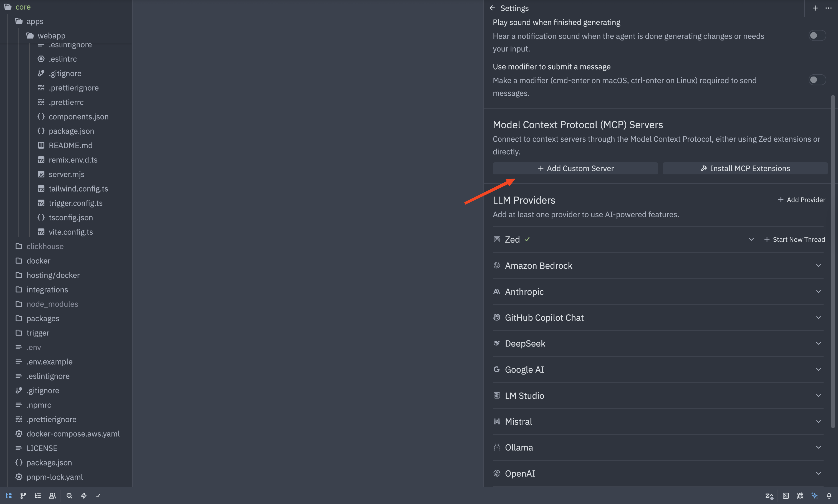Click Install MCP Extensions button
Viewport: 838px width, 504px height.
click(745, 168)
